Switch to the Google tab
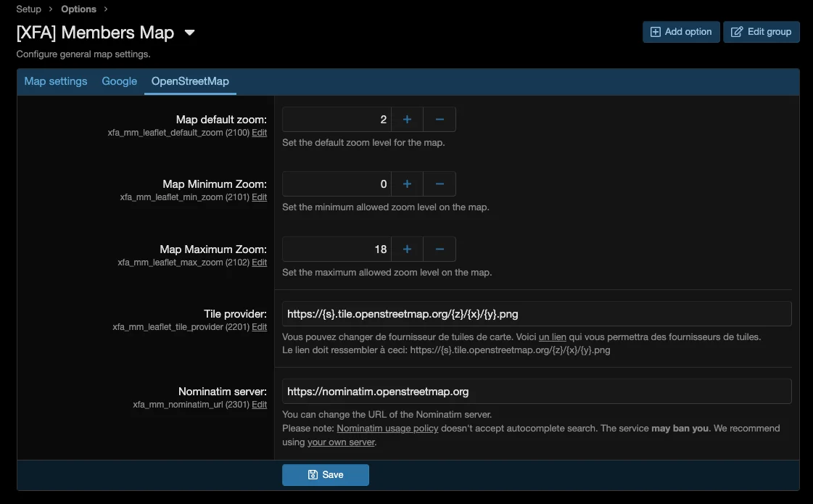Viewport: 813px width, 504px height. (x=119, y=81)
